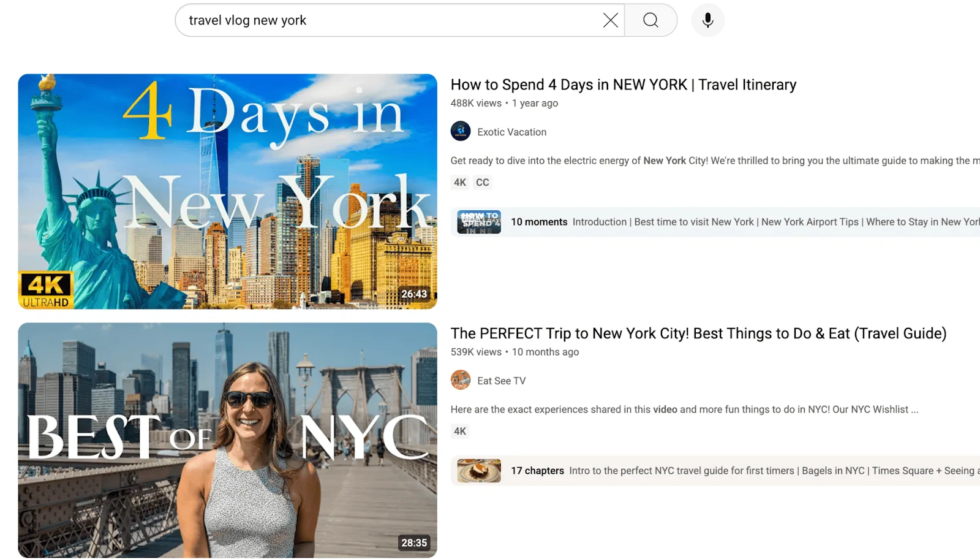Screen dimensions: 980x559
Task: Open "How to Spend 4 Days in NEW YORK" title
Action: point(623,85)
